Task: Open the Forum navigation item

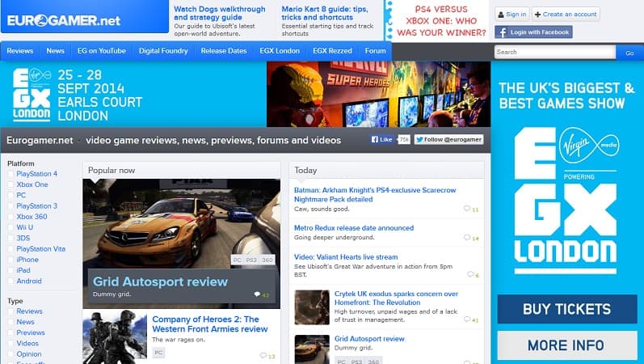Action: point(375,51)
